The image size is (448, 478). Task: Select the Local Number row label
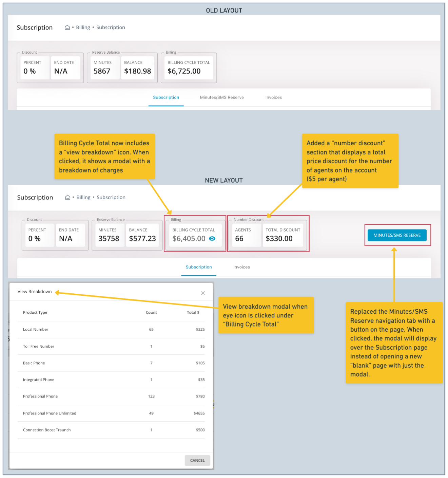(x=36, y=330)
